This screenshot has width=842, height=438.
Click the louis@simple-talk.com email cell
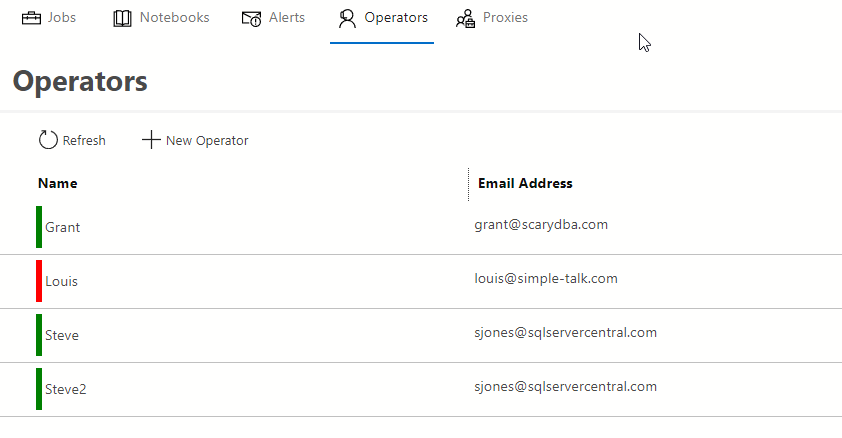pos(546,279)
